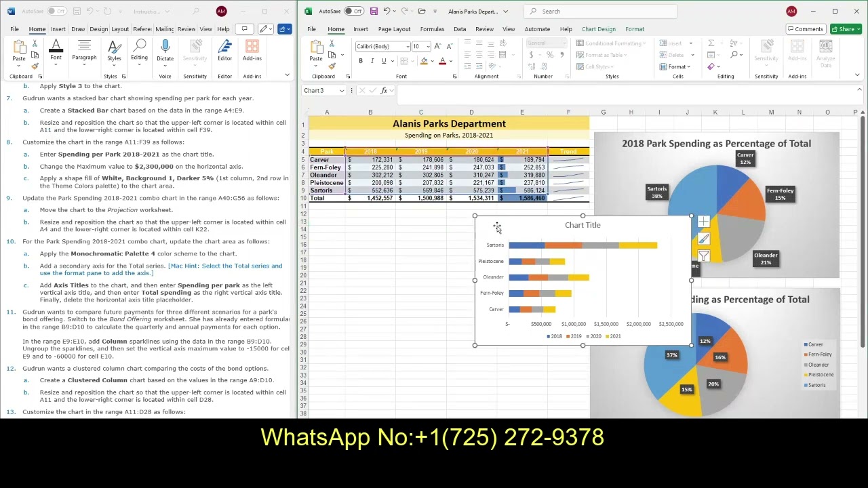Toggle Underline formatting in Excel

pyautogui.click(x=384, y=61)
